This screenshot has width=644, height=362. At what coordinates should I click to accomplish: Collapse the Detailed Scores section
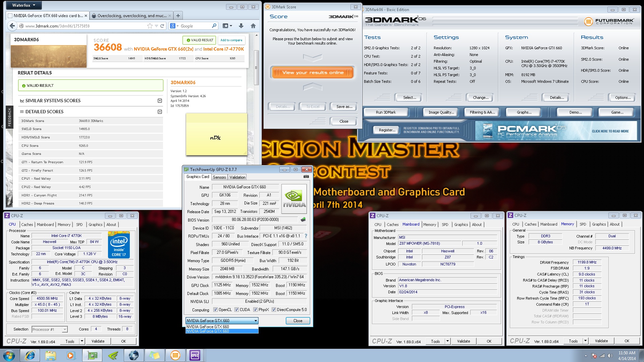(x=160, y=112)
